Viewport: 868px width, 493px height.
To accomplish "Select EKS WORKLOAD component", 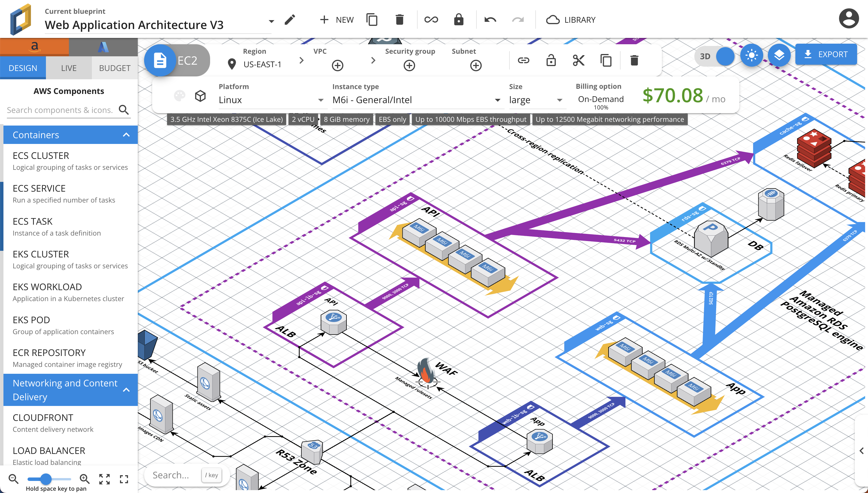I will (70, 292).
